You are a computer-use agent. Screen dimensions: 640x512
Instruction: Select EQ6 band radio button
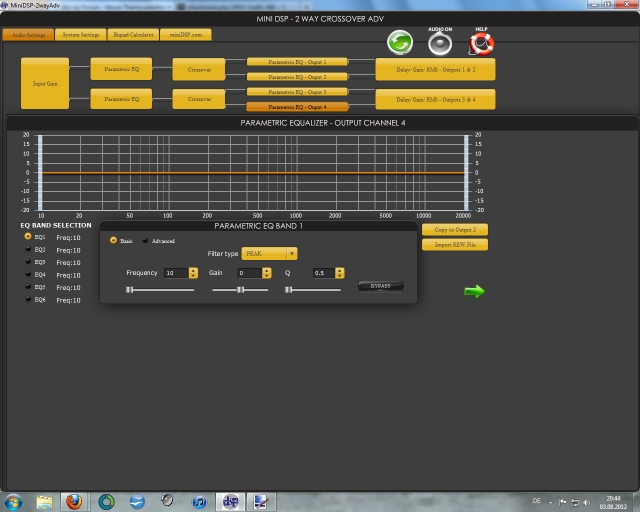(x=28, y=299)
